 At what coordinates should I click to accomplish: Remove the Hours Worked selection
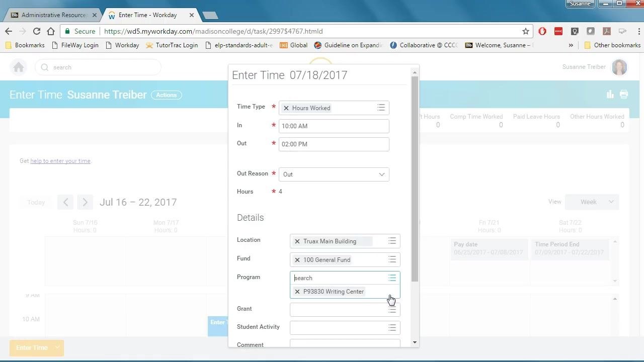point(286,108)
